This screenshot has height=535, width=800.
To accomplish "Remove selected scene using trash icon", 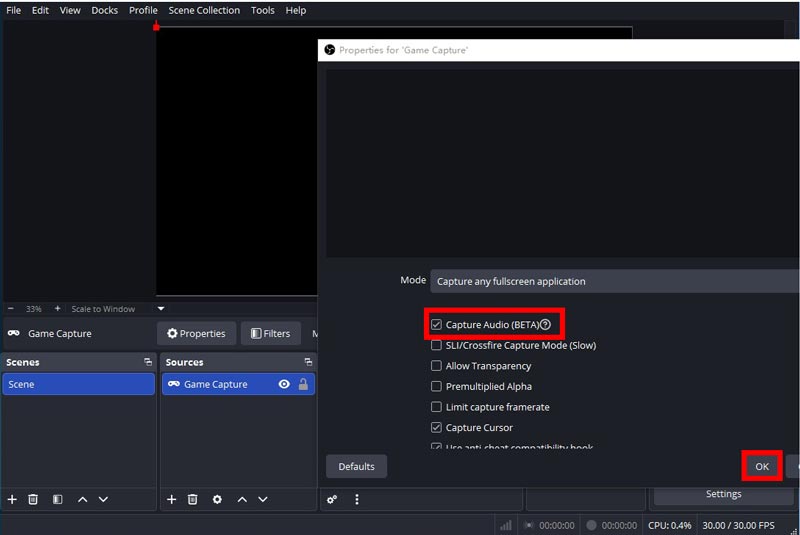I will 33,499.
